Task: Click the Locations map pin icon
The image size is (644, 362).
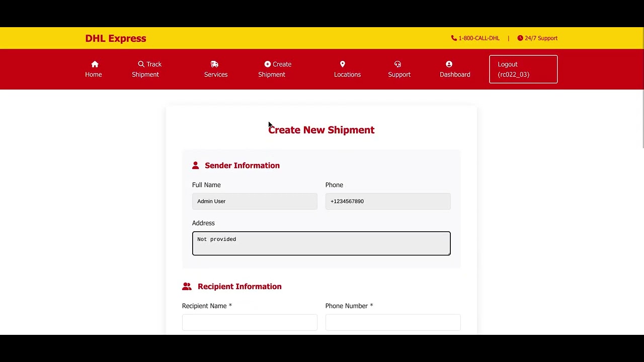Action: 343,64
